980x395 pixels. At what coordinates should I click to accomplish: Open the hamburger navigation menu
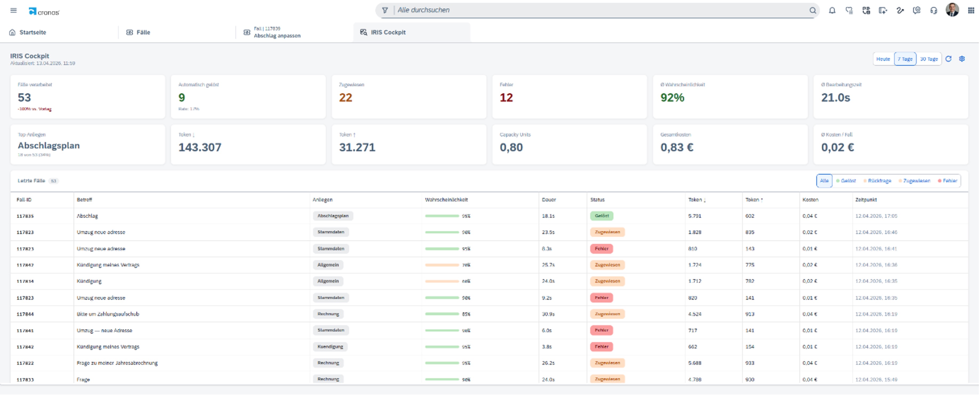click(13, 10)
